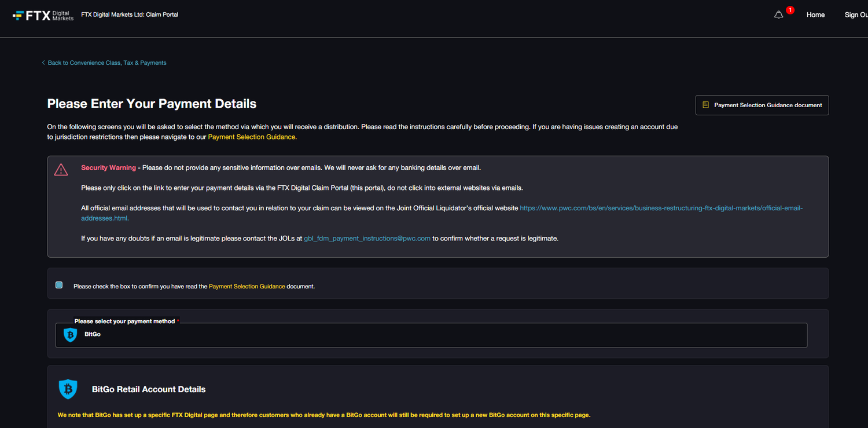Go back to Convenience Class, Tax & Payments
868x428 pixels.
(107, 63)
